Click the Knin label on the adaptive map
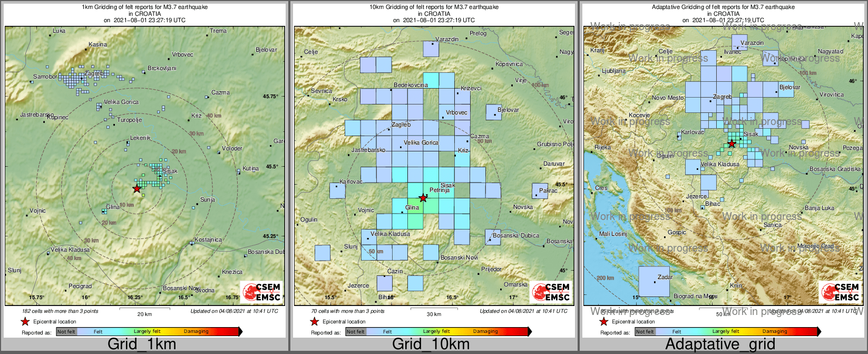Viewport: 868px width, 354px height. tap(736, 285)
